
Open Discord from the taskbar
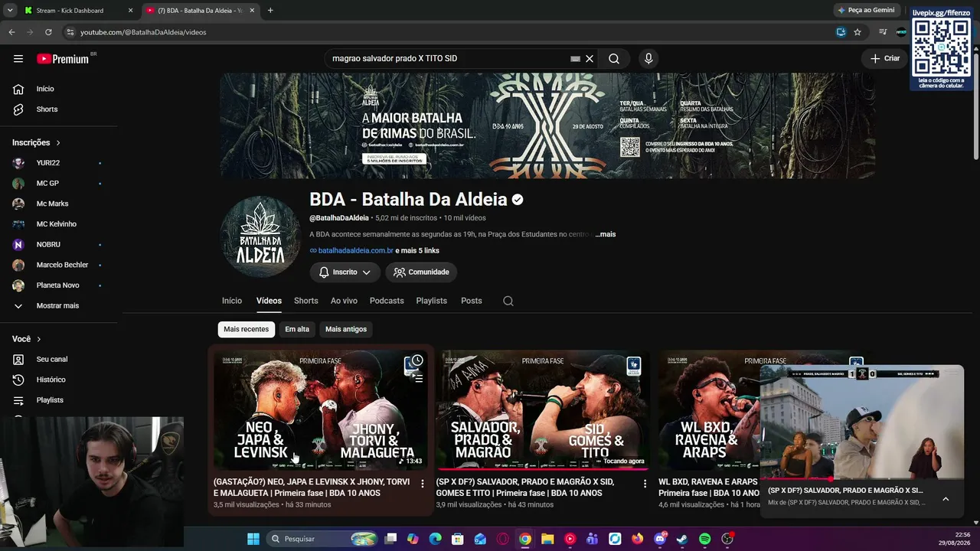click(x=660, y=539)
